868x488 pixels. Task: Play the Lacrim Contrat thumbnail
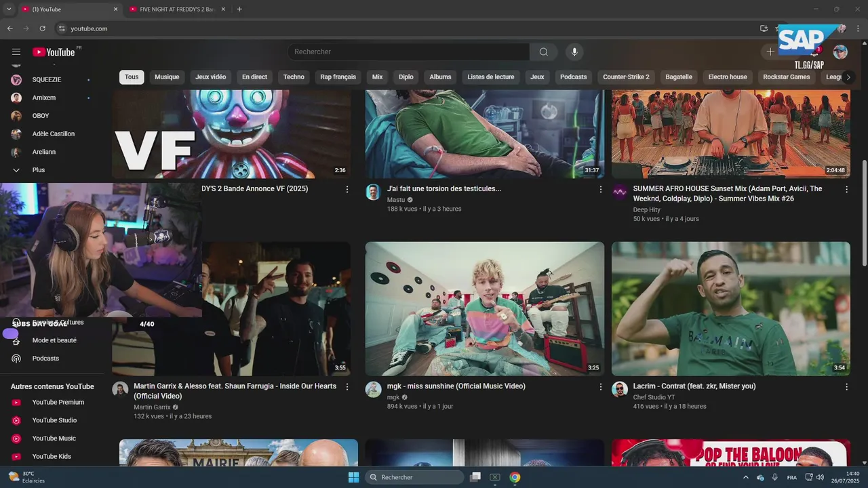coord(731,309)
